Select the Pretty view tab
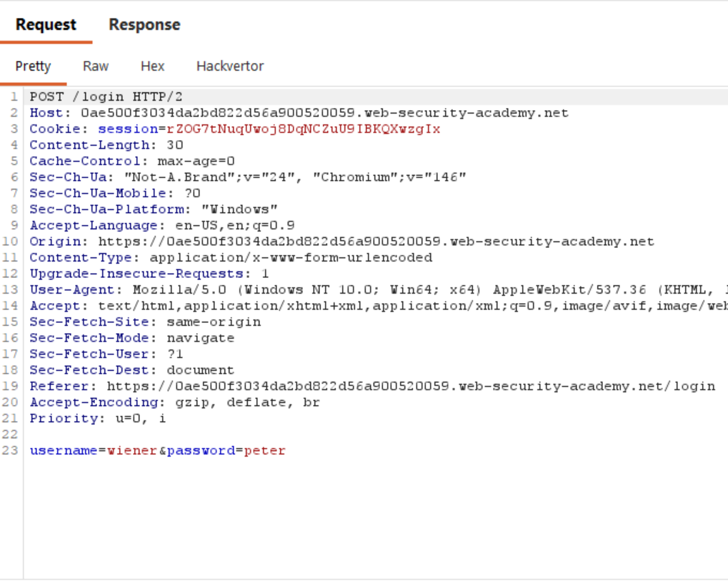Viewport: 728px width, 581px height. (33, 66)
